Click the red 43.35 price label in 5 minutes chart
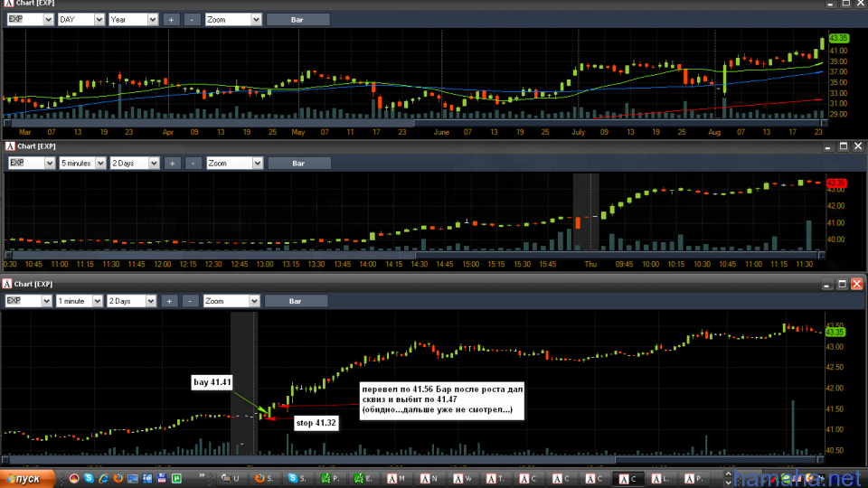The image size is (868, 488). coord(835,183)
